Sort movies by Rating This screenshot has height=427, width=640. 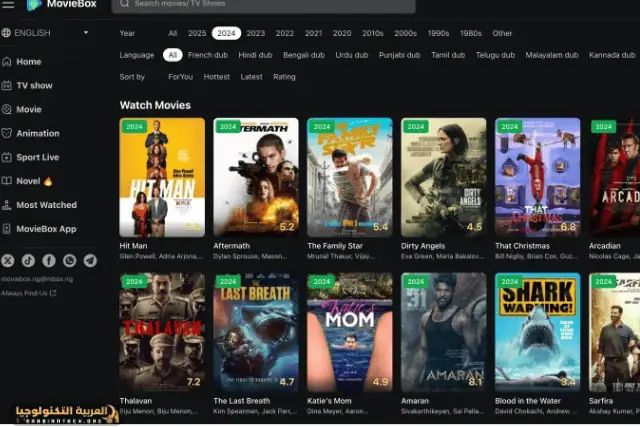pos(284,77)
